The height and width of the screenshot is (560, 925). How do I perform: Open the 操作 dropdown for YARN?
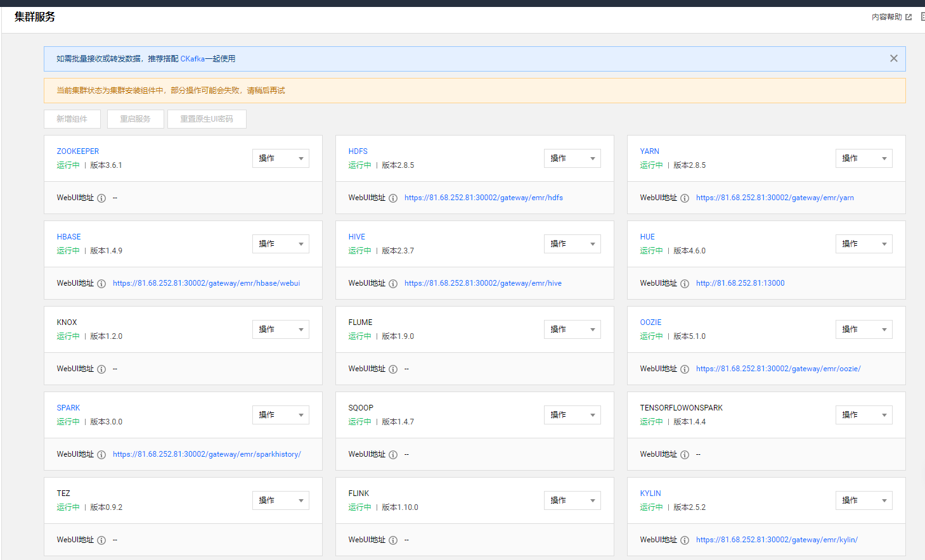click(x=864, y=158)
